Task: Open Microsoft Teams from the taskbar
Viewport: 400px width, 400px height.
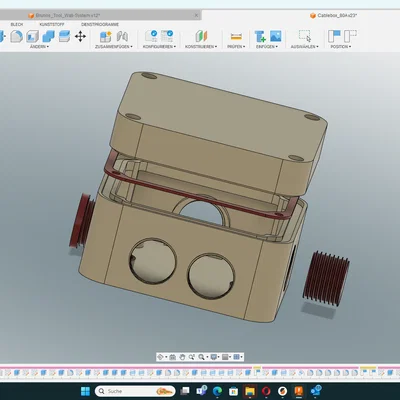Action: tap(201, 391)
